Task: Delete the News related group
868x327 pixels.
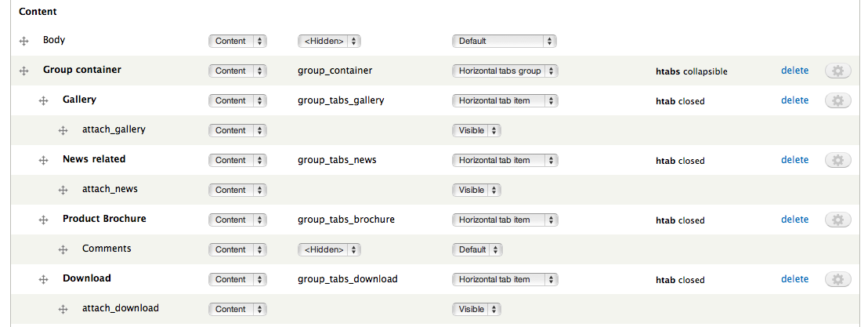Action: [794, 160]
